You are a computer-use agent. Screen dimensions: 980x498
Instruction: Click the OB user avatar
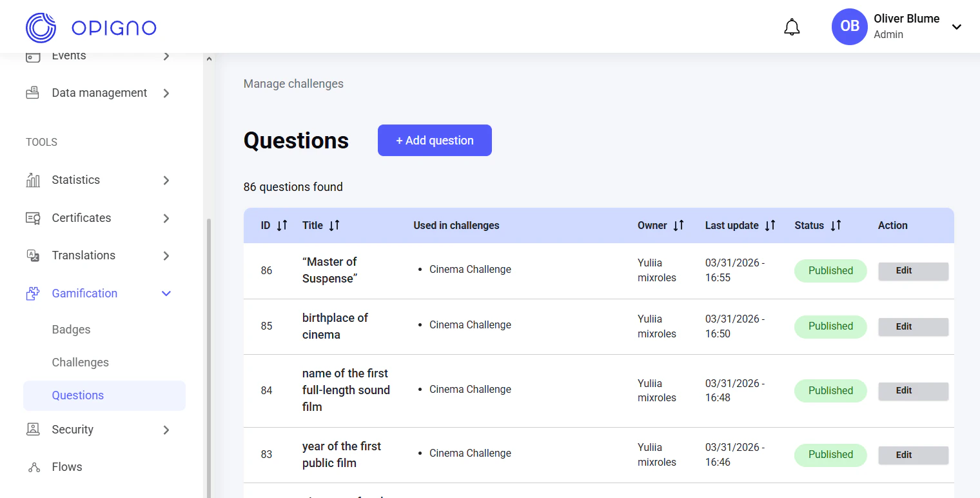point(850,26)
